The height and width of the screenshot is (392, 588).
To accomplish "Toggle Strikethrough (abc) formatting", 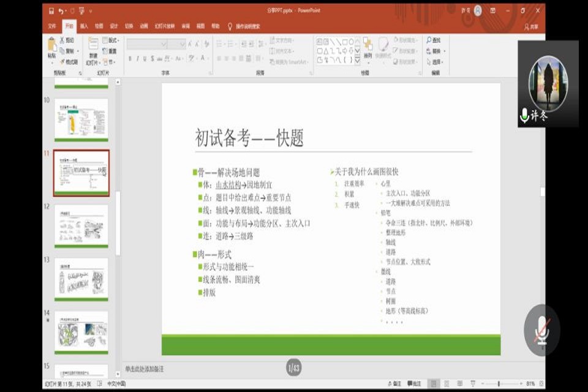I will tap(160, 59).
